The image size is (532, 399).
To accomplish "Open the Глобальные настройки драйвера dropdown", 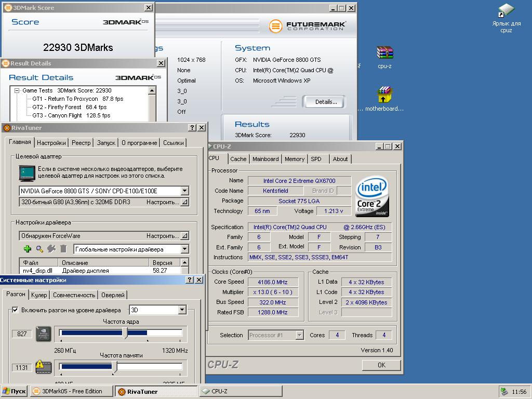I will [184, 249].
